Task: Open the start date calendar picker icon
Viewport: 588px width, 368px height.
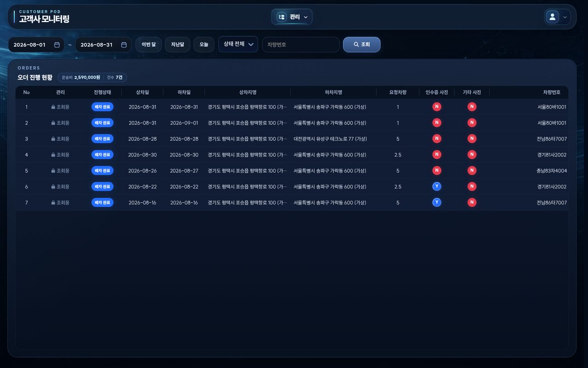Action: click(x=57, y=45)
